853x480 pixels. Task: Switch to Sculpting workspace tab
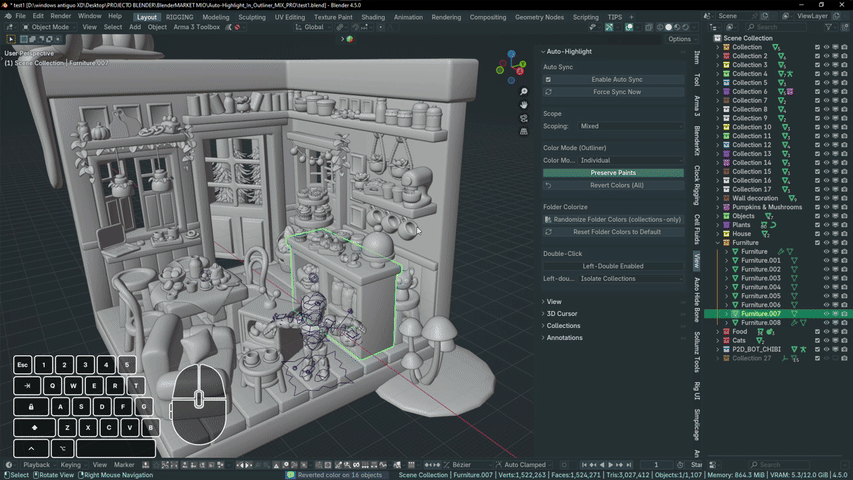[x=252, y=17]
